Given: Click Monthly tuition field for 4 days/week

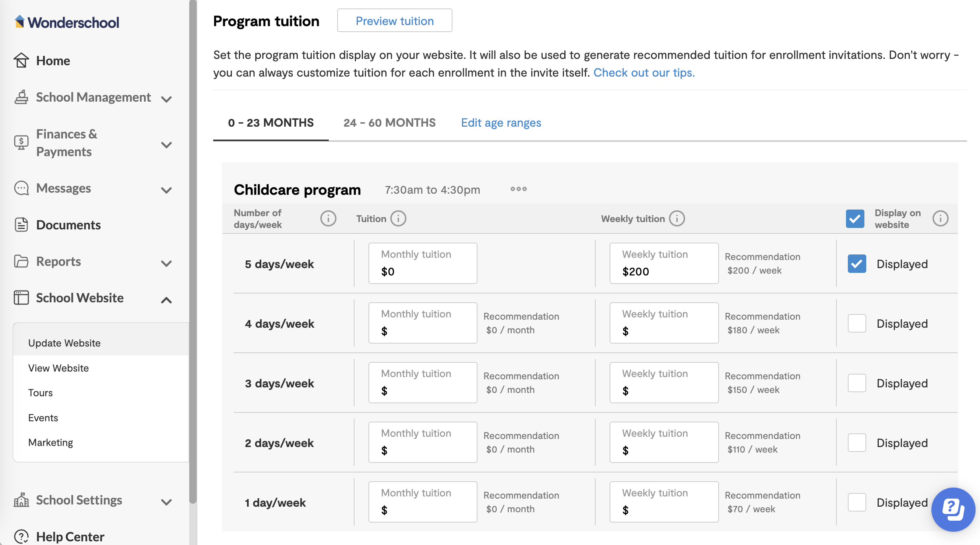Looking at the screenshot, I should point(423,323).
